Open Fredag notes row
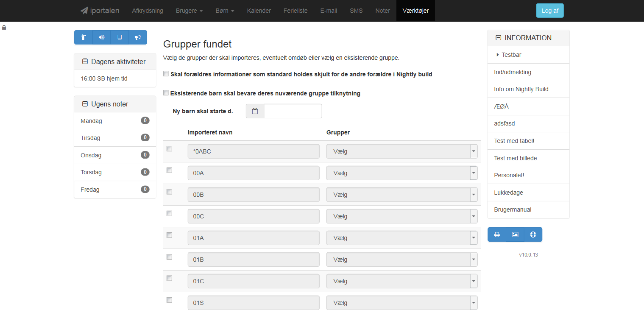The height and width of the screenshot is (310, 644). 115,190
